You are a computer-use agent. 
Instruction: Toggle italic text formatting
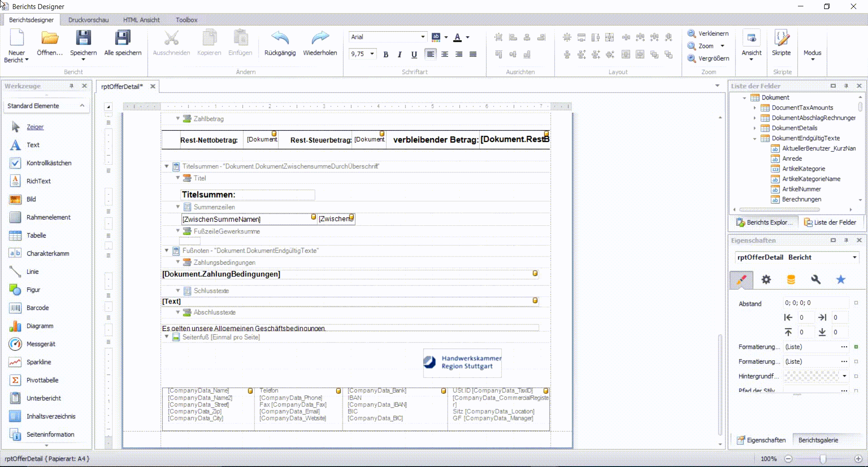click(x=400, y=54)
